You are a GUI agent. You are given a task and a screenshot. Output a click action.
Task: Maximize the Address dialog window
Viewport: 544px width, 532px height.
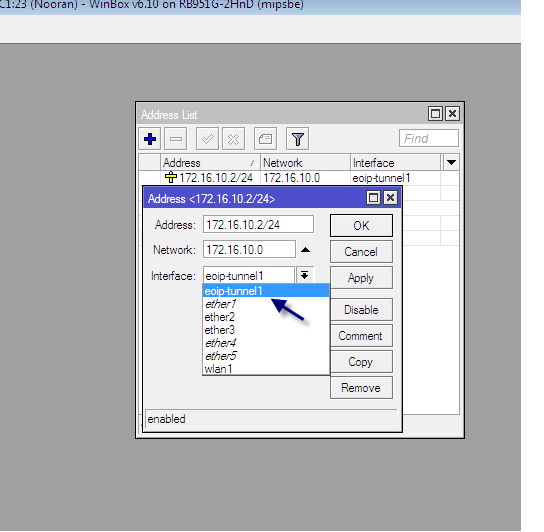tap(373, 198)
